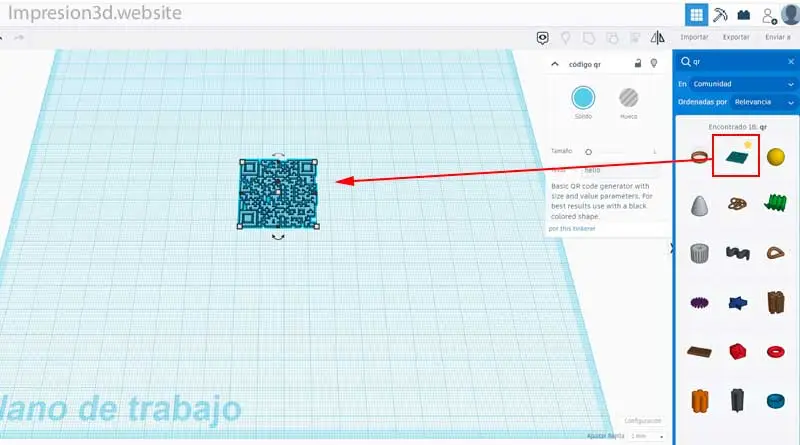This screenshot has height=445, width=800.
Task: Click the bottom rotation handle of QR object
Action: click(278, 237)
